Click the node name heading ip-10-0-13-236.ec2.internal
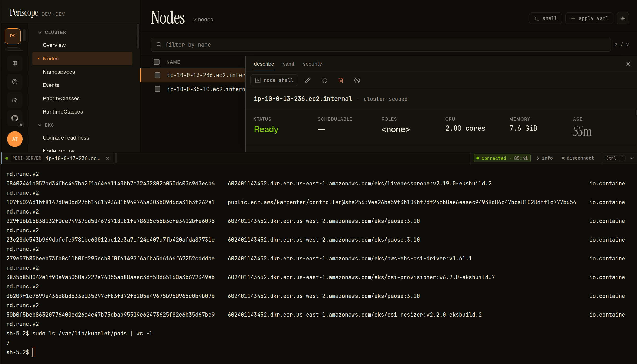The height and width of the screenshot is (364, 637). coord(303,99)
